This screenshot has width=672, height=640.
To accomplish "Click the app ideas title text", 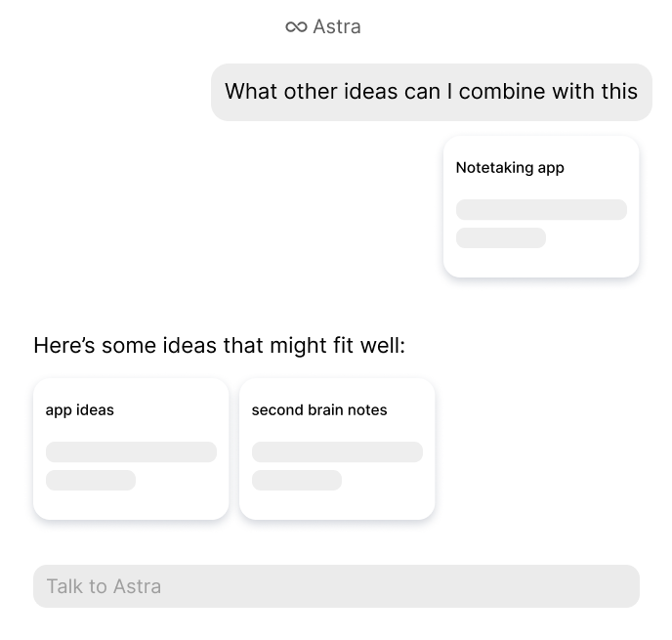I will click(x=80, y=410).
